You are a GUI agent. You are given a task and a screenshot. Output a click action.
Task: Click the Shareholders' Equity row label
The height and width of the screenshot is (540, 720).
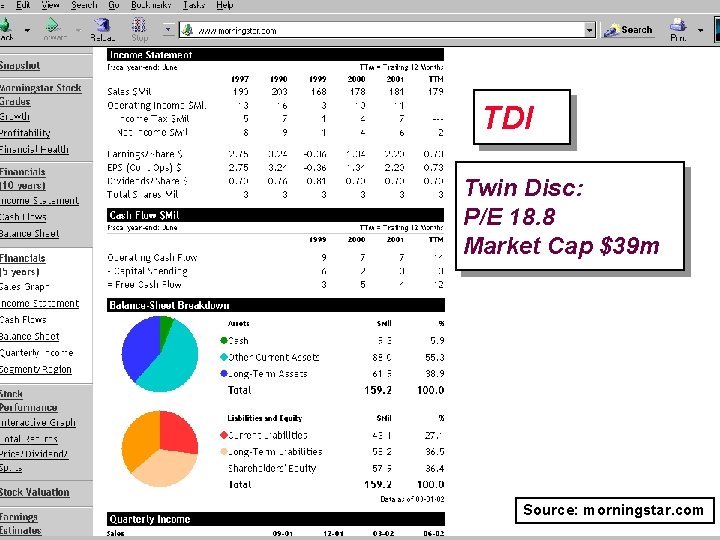(x=272, y=468)
